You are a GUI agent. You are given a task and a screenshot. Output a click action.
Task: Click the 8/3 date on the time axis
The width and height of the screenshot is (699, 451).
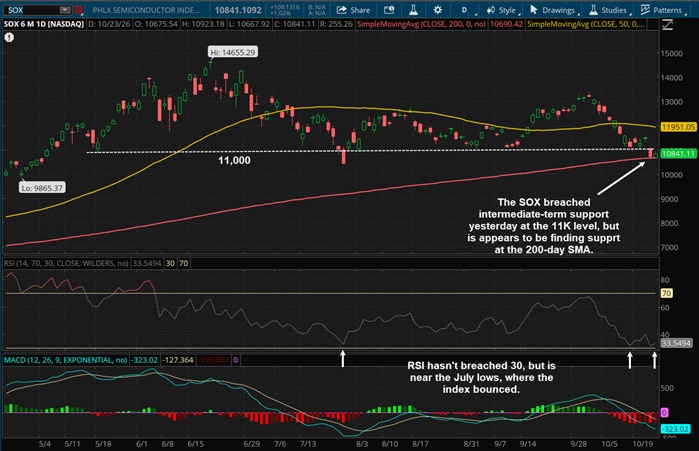[x=362, y=444]
